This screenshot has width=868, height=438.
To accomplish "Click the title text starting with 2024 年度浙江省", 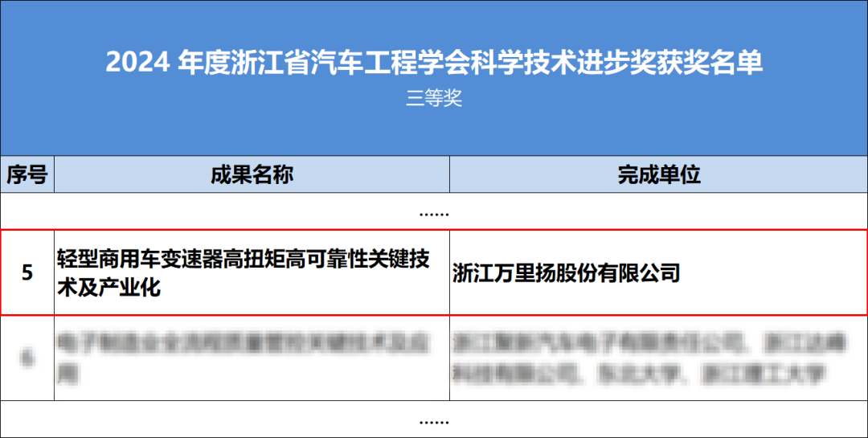I will pos(434,63).
